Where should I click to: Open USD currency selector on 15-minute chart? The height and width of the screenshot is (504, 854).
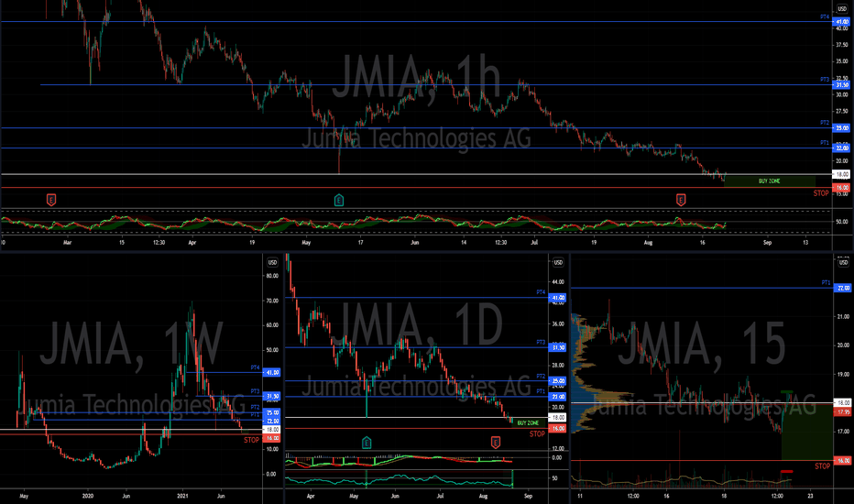click(x=843, y=263)
